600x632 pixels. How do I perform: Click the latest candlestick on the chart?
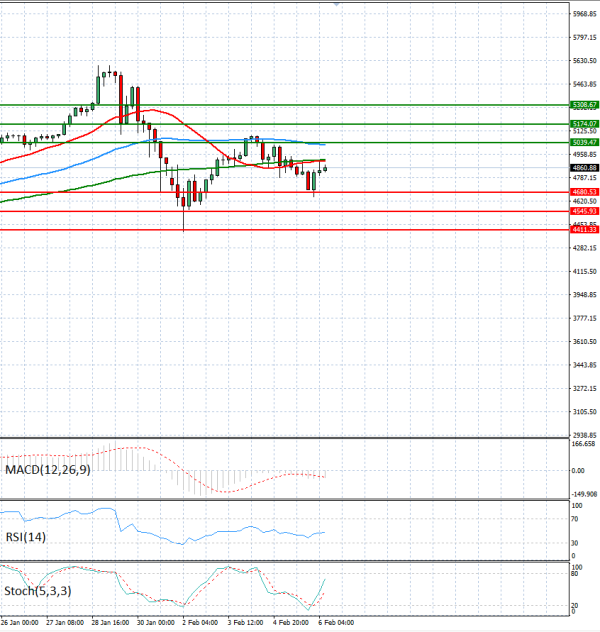point(325,167)
